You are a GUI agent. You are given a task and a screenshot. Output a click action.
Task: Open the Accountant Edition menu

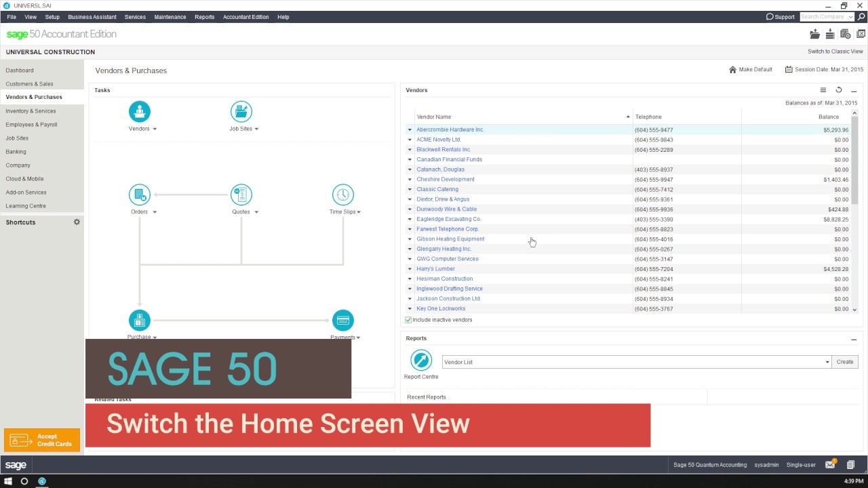246,17
